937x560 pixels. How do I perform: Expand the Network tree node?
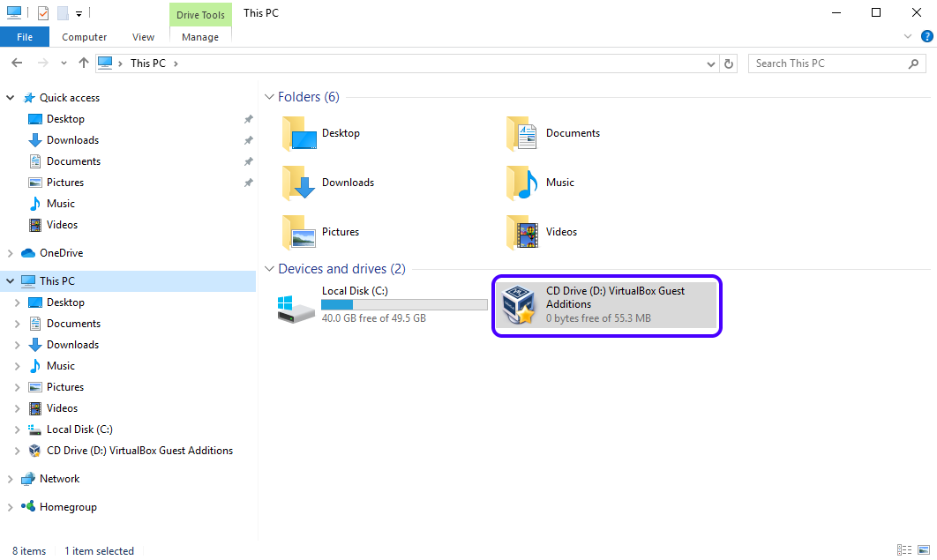point(11,479)
